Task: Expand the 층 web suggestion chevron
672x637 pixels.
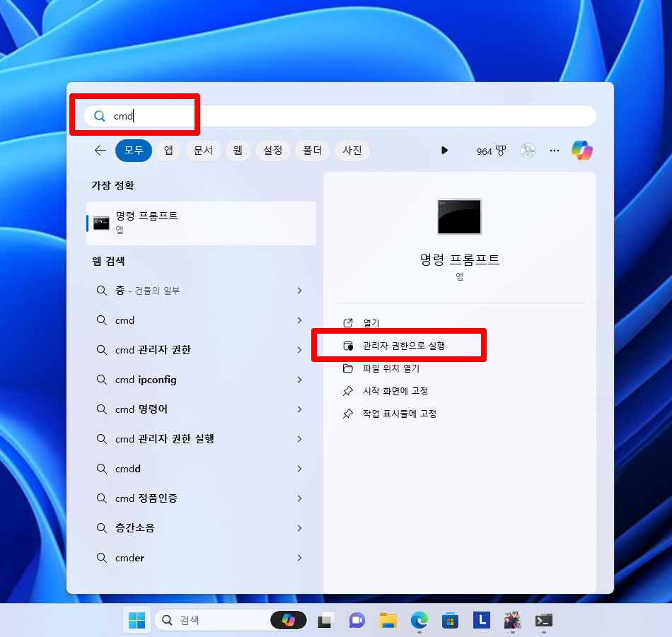Action: click(300, 291)
